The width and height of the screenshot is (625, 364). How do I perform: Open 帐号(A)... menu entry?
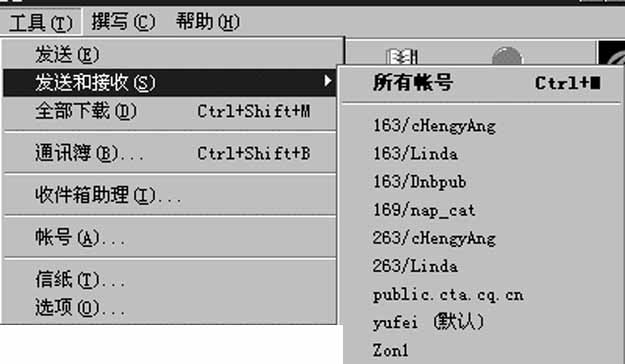[170, 238]
